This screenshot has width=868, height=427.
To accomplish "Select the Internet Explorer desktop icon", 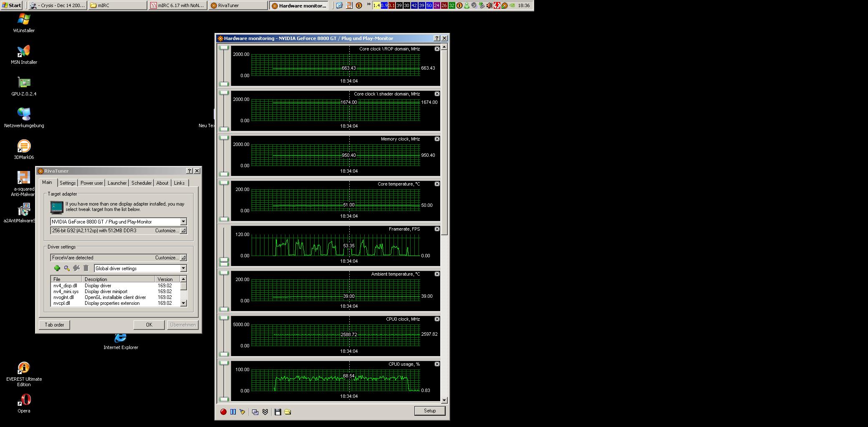I will pos(121,341).
